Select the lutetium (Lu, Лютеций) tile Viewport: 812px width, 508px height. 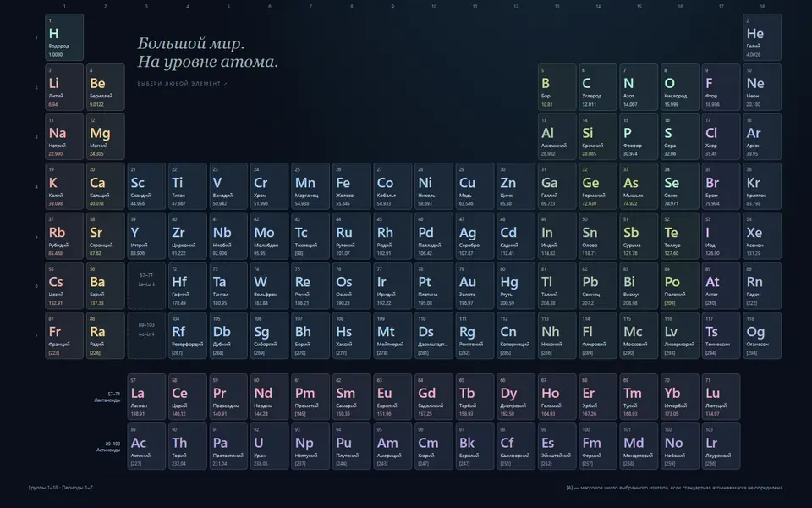721,397
